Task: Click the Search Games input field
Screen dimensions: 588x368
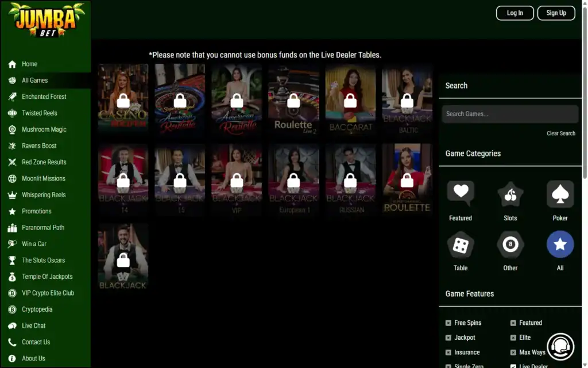Action: 510,114
